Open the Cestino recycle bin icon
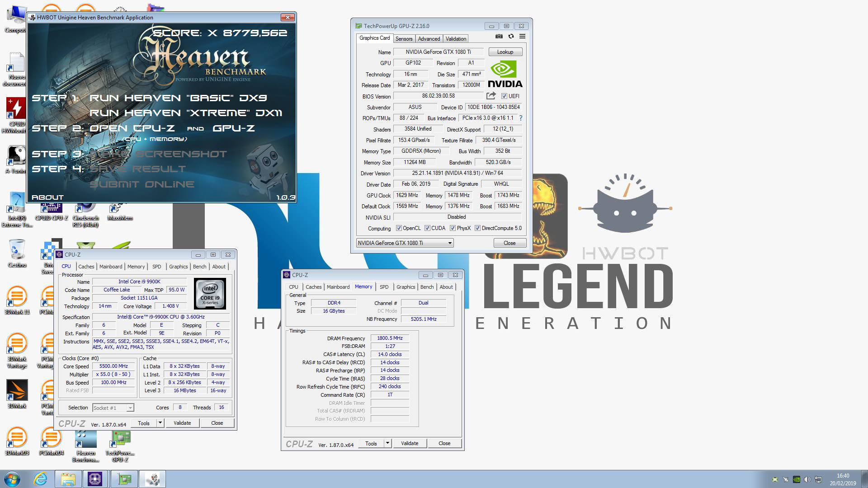868x488 pixels. coord(17,253)
